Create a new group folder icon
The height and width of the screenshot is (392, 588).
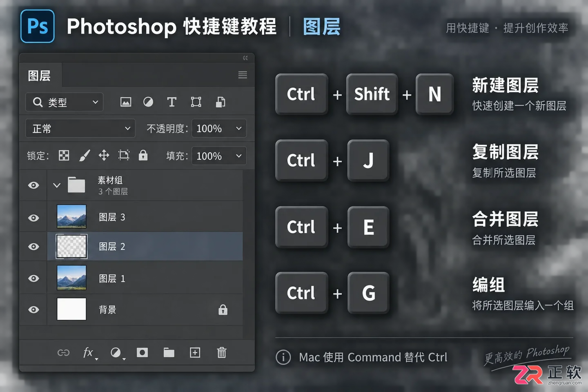[x=169, y=352]
